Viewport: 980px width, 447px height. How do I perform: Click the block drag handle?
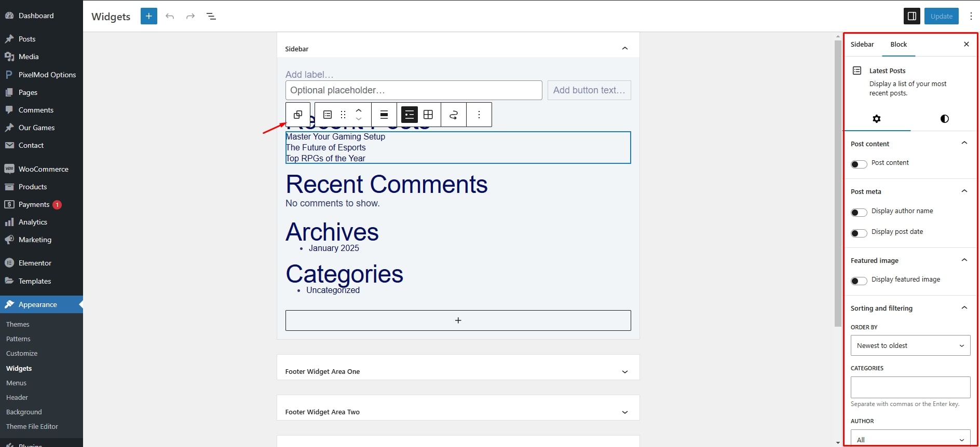click(343, 115)
